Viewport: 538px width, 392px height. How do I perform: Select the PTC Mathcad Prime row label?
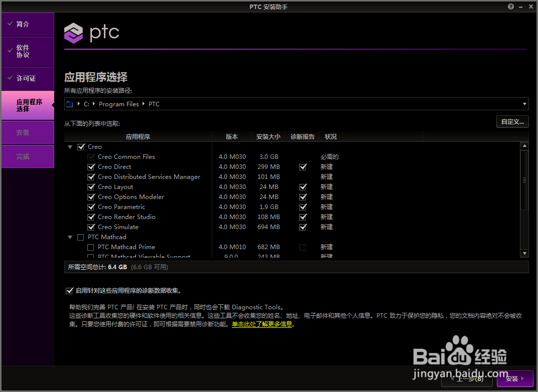126,247
